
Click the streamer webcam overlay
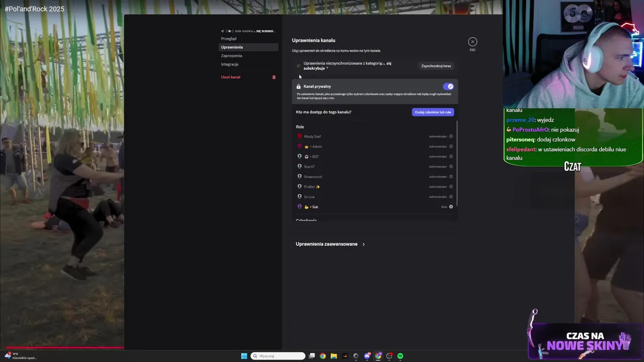tap(573, 54)
